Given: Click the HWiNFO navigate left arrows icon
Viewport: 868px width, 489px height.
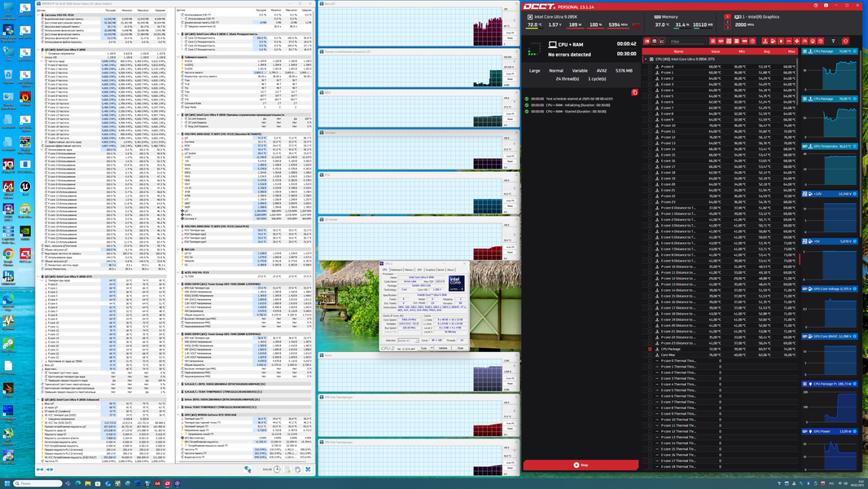Looking at the screenshot, I should [x=40, y=469].
